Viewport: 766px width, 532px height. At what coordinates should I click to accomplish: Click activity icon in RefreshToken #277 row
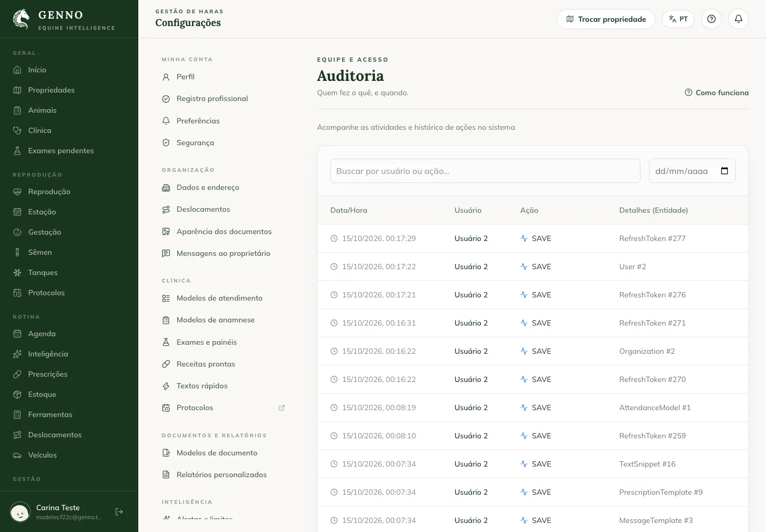tap(524, 238)
